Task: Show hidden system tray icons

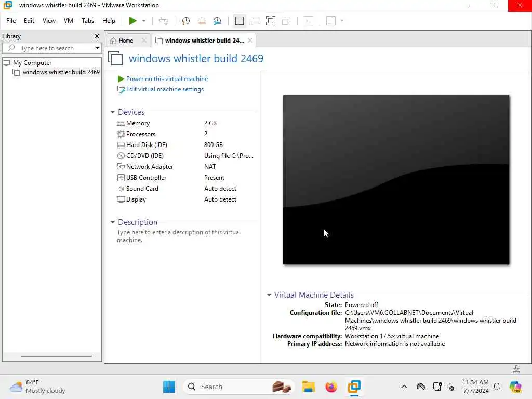Action: click(x=404, y=387)
